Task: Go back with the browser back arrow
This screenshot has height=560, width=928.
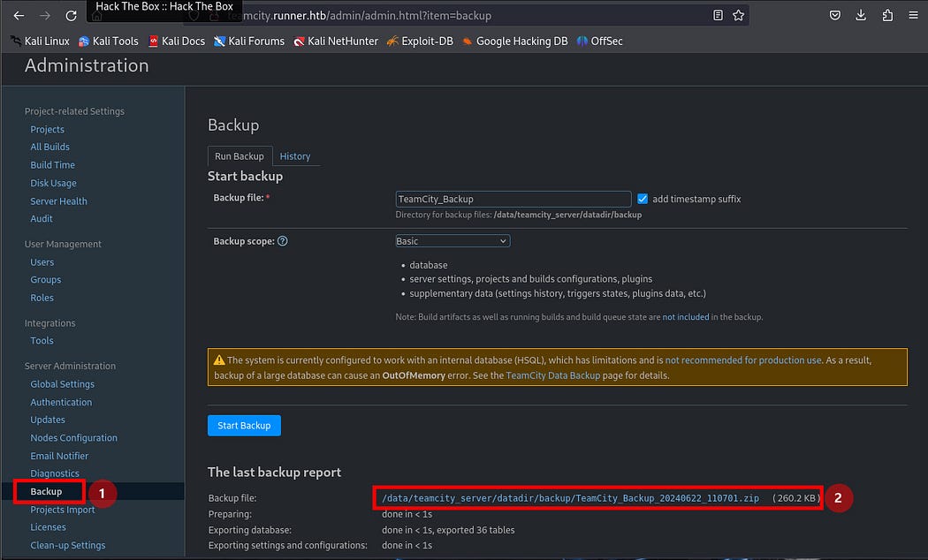Action: tap(19, 15)
